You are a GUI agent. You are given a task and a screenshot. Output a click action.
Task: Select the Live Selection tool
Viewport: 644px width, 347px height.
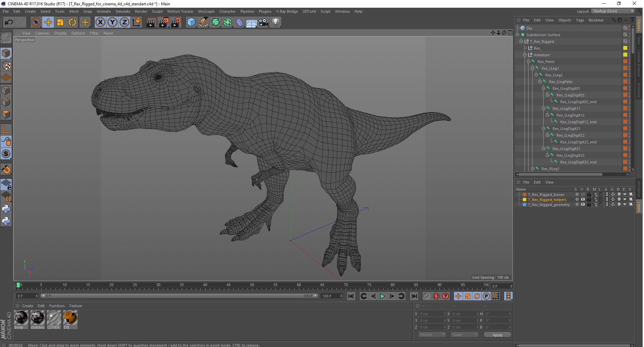pyautogui.click(x=36, y=22)
